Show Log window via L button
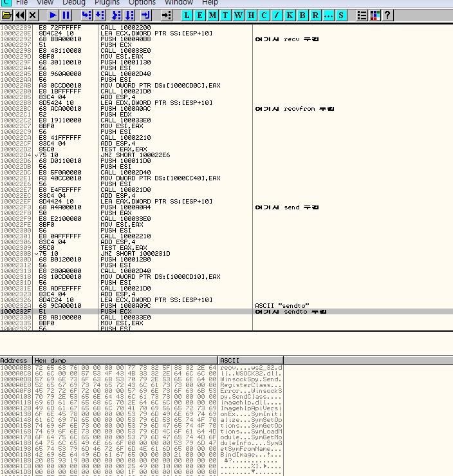 pyautogui.click(x=187, y=15)
